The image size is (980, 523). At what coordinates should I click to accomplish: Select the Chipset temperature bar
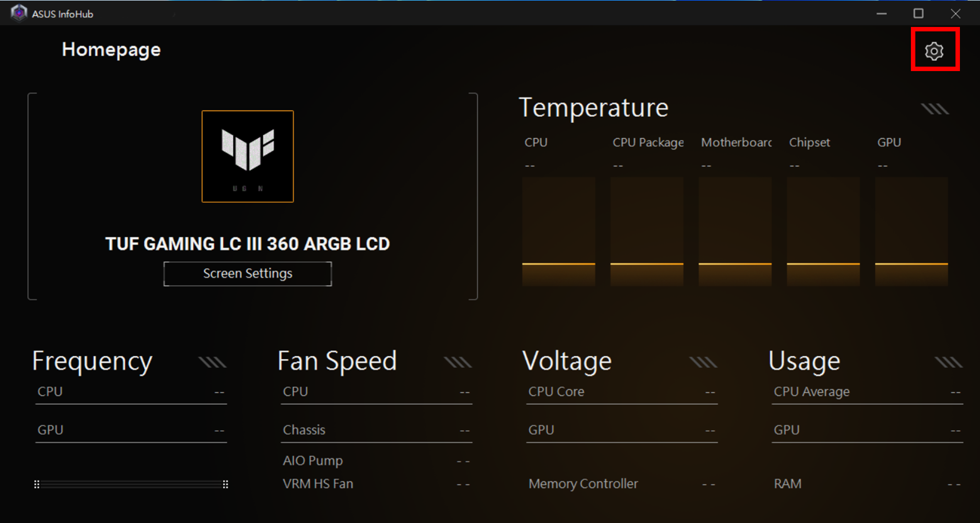tap(823, 231)
